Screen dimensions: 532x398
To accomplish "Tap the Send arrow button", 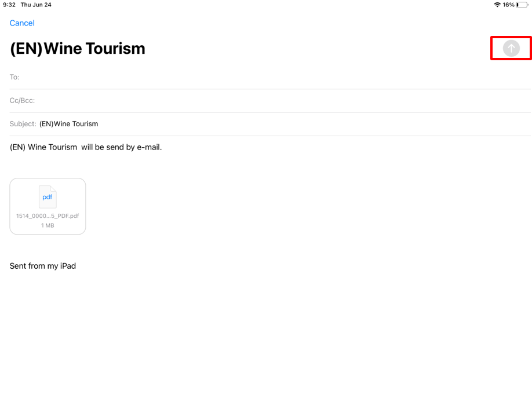I will point(511,49).
